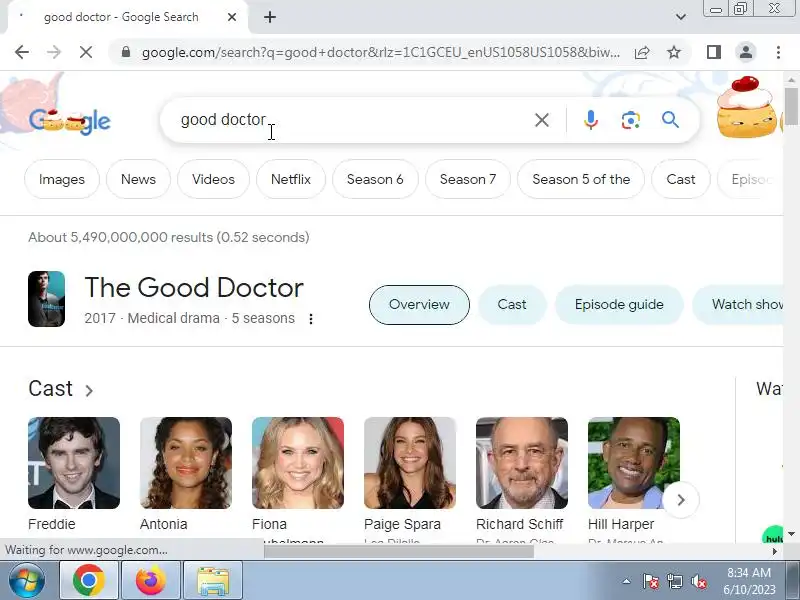This screenshot has width=800, height=600.
Task: Filter results by Images
Action: 62,180
